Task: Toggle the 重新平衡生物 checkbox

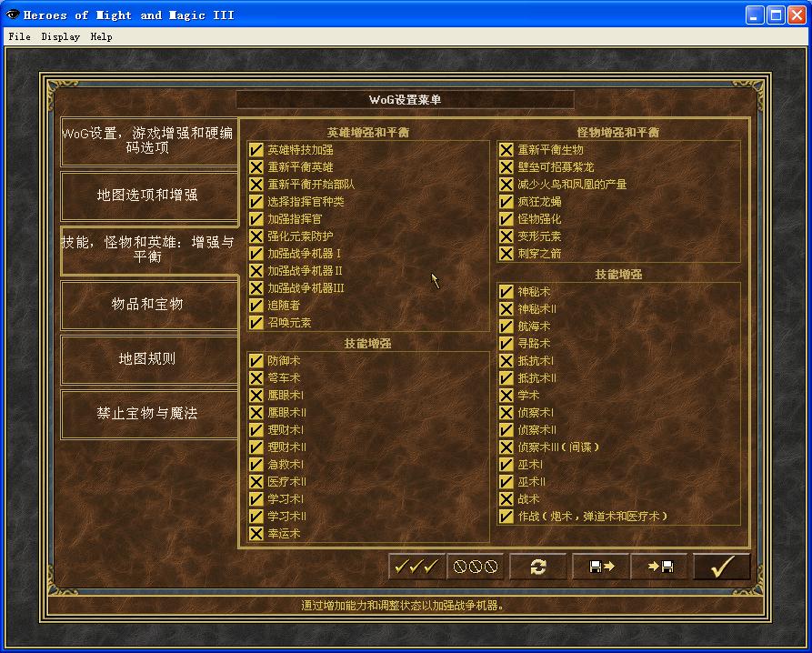Action: pos(506,150)
